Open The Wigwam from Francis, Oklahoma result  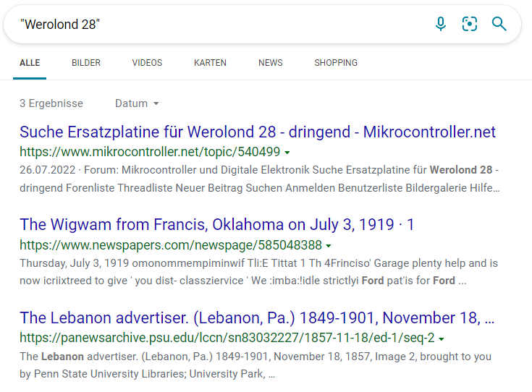(217, 224)
